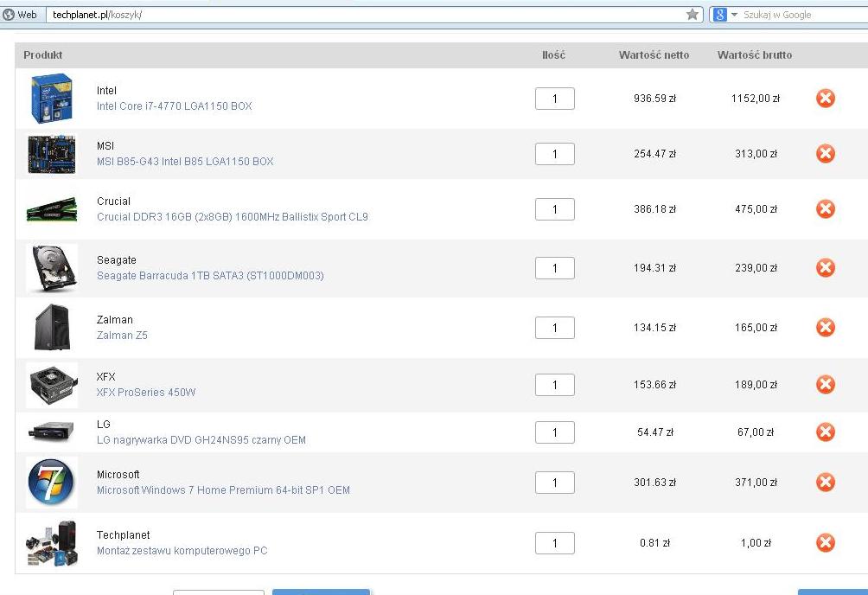Image resolution: width=868 pixels, height=595 pixels.
Task: Click the Wartość brutto column header
Action: click(x=755, y=54)
